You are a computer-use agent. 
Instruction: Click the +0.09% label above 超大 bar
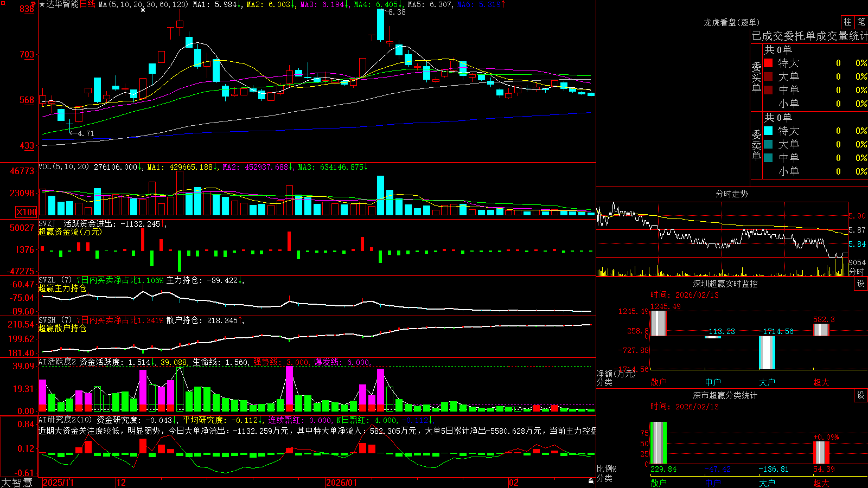click(x=826, y=437)
